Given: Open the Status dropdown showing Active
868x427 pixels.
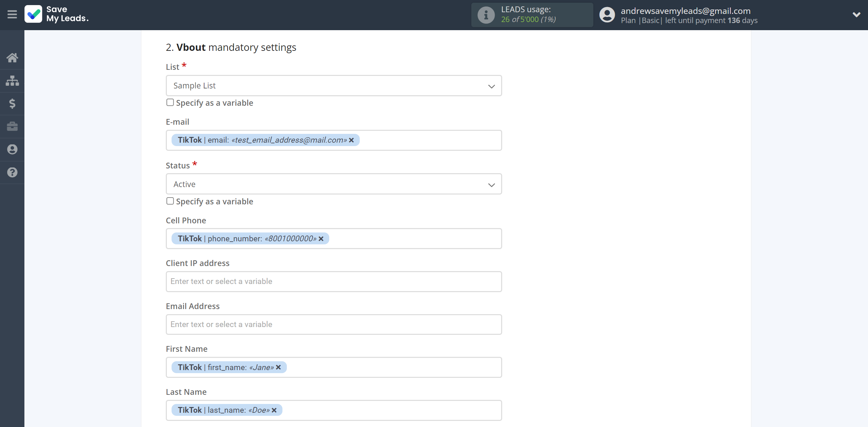Looking at the screenshot, I should coord(334,184).
